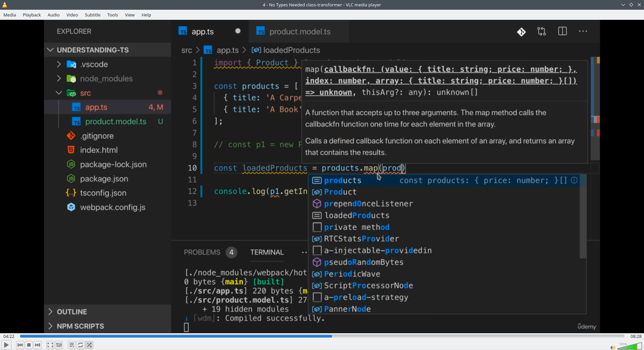644x350 pixels.
Task: Click the webpack.config.js webpack icon
Action: pos(71,207)
